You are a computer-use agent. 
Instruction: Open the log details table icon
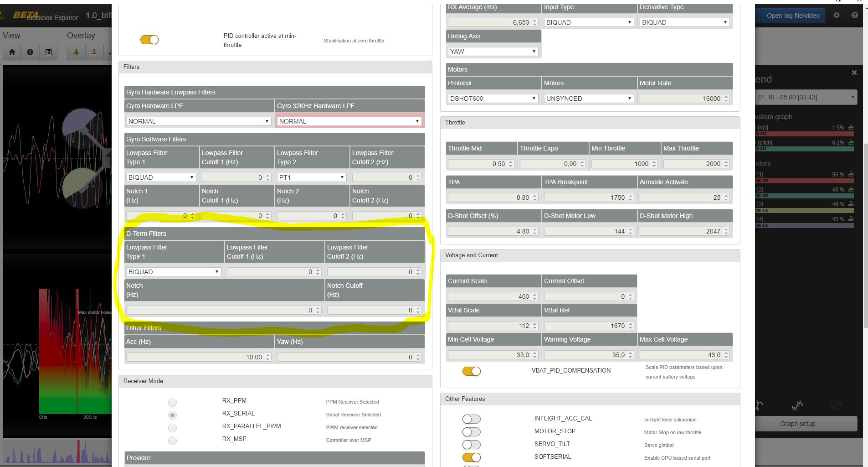(48, 52)
